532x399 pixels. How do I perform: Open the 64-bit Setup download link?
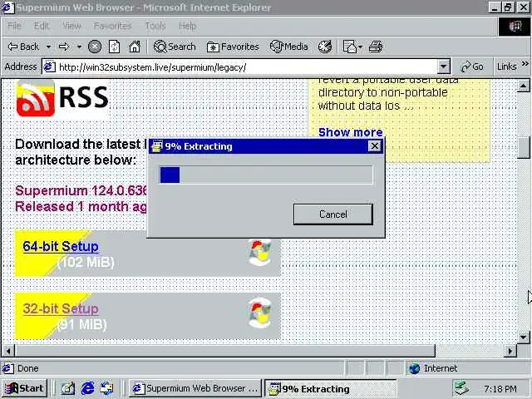pos(61,246)
